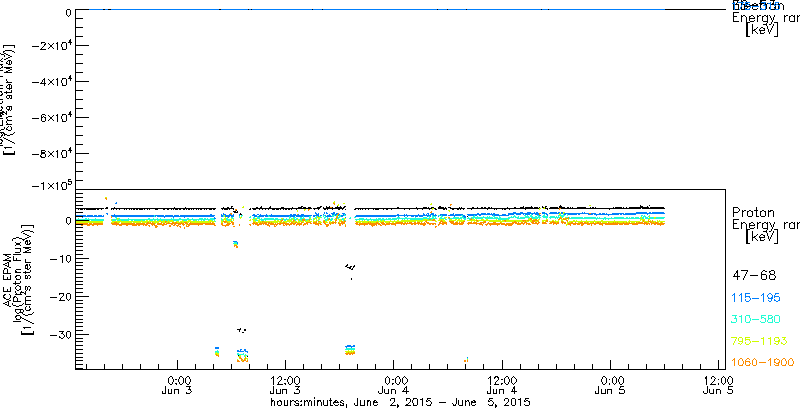Click the ACE EPAM log(Proton Flux) axis title
This screenshot has width=800, height=410.
(x=18, y=279)
